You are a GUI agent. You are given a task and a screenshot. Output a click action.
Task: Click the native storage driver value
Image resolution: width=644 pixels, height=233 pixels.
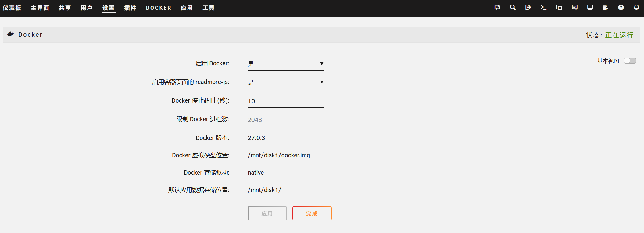[256, 173]
